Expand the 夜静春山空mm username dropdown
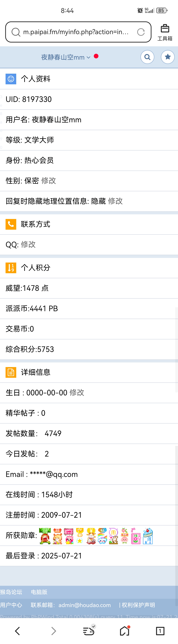The width and height of the screenshot is (178, 644). point(66,57)
